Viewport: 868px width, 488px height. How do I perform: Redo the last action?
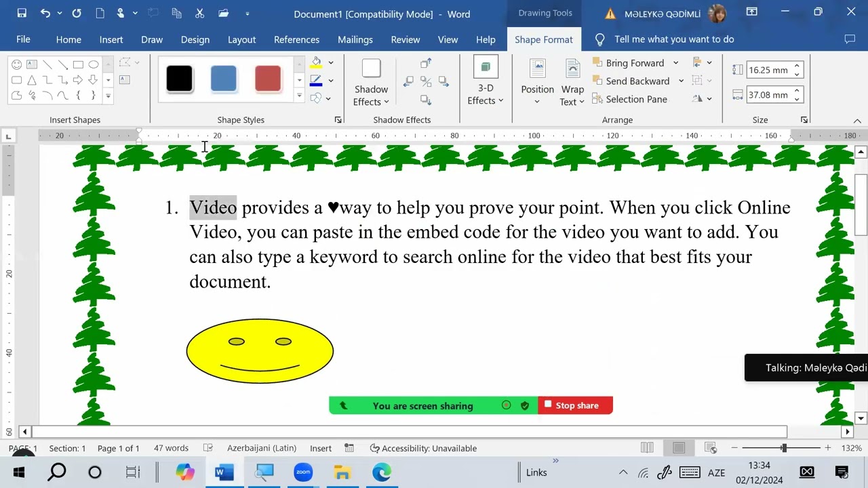coord(77,13)
